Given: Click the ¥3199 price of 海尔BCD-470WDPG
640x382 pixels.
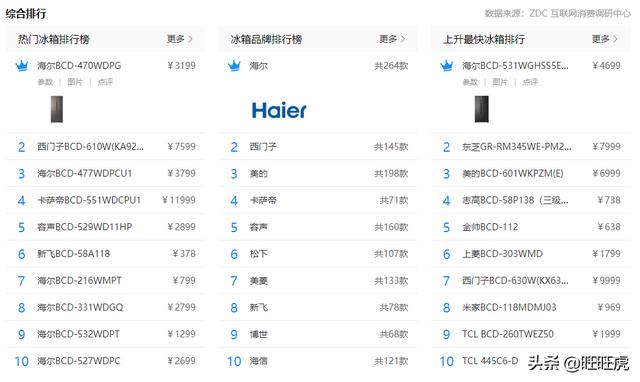Looking at the screenshot, I should pos(182,66).
